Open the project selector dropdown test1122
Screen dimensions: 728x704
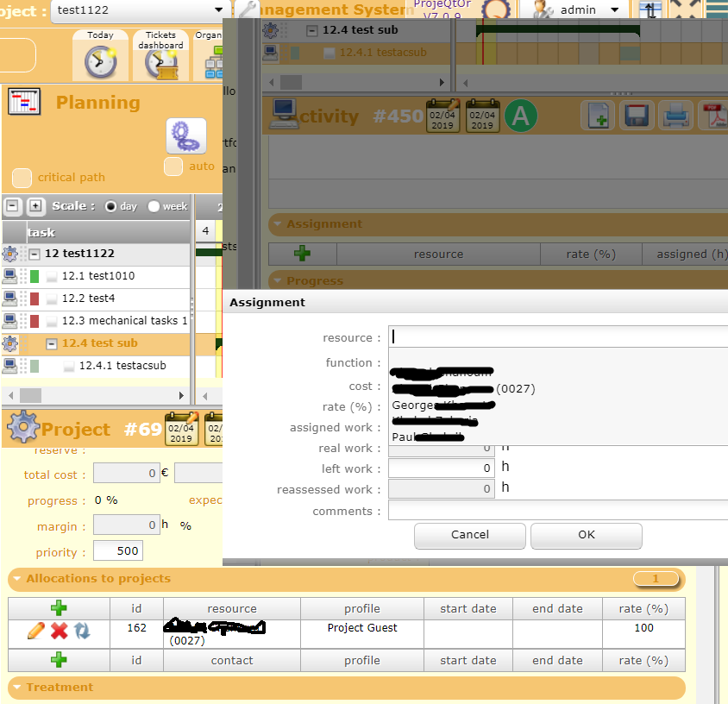click(x=138, y=10)
